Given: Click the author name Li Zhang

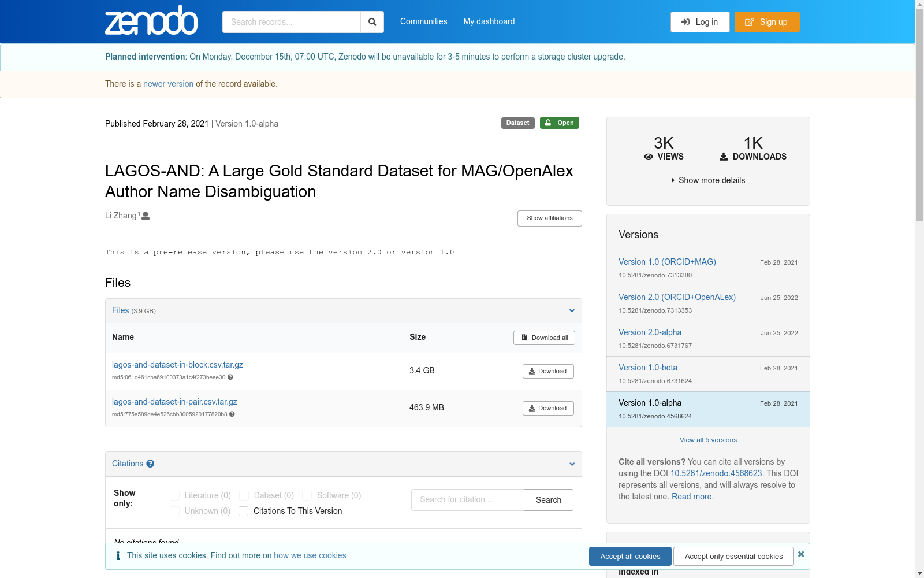Looking at the screenshot, I should pos(121,216).
